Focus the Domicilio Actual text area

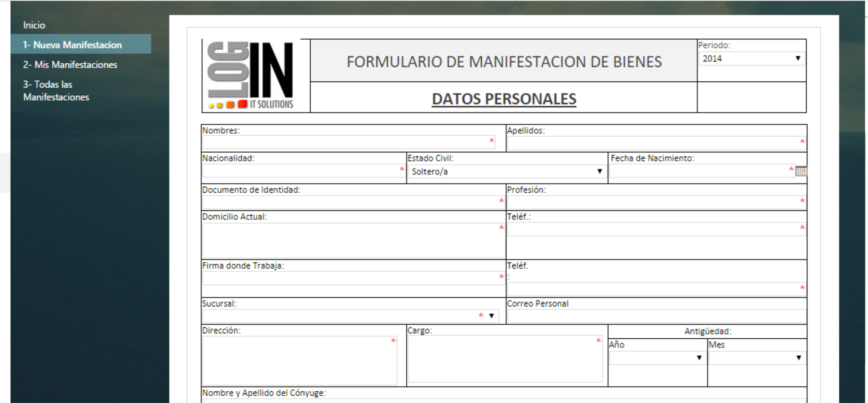(x=353, y=241)
